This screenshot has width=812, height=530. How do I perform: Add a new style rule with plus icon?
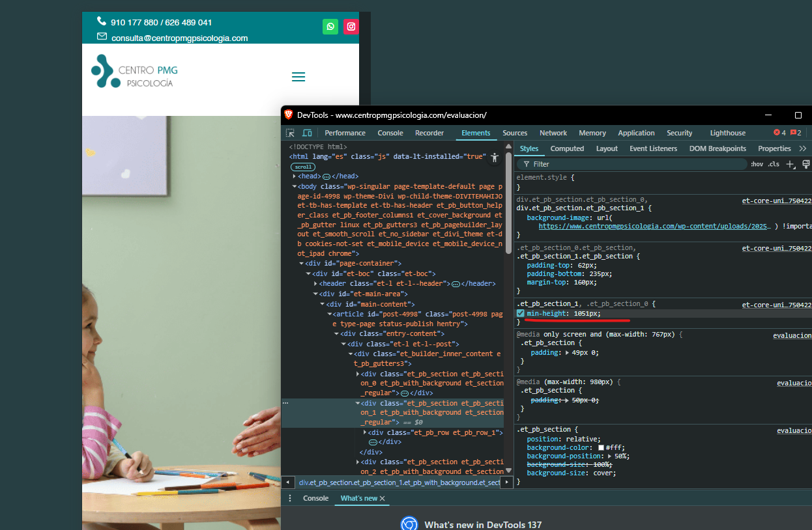790,164
